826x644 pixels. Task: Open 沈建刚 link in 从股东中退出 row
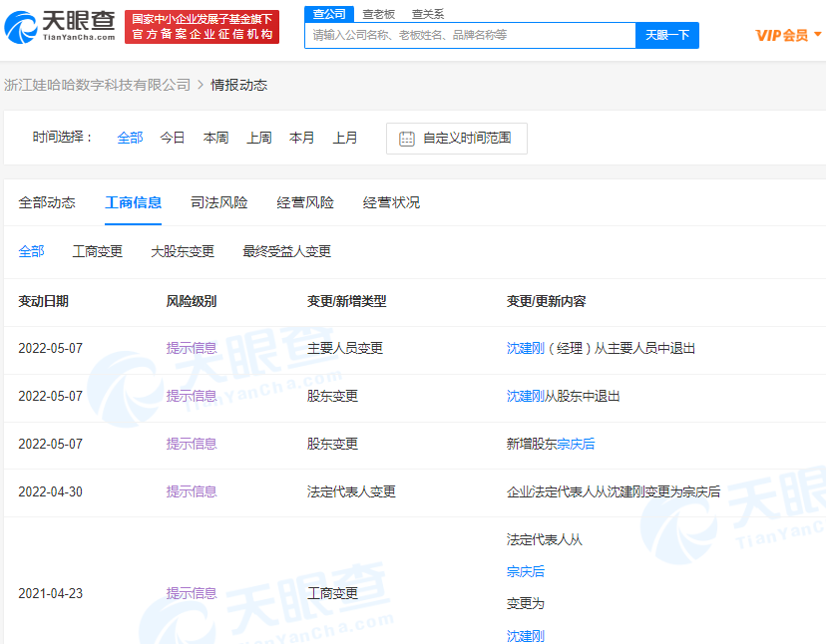525,396
